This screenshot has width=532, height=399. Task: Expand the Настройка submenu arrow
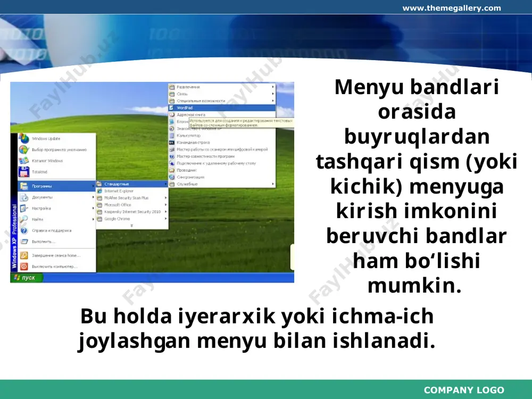pos(93,209)
